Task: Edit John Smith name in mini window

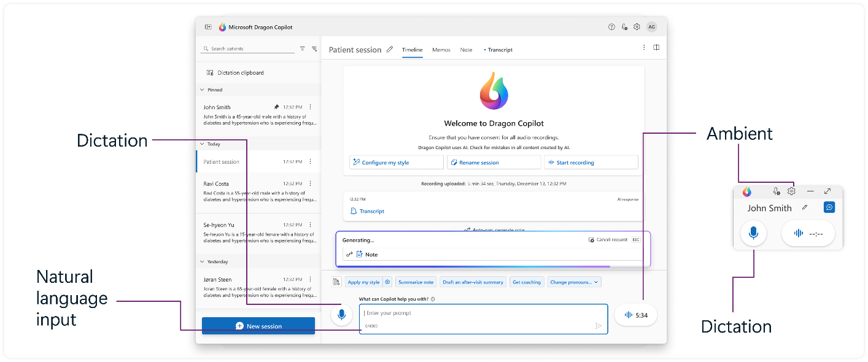Action: click(x=805, y=207)
